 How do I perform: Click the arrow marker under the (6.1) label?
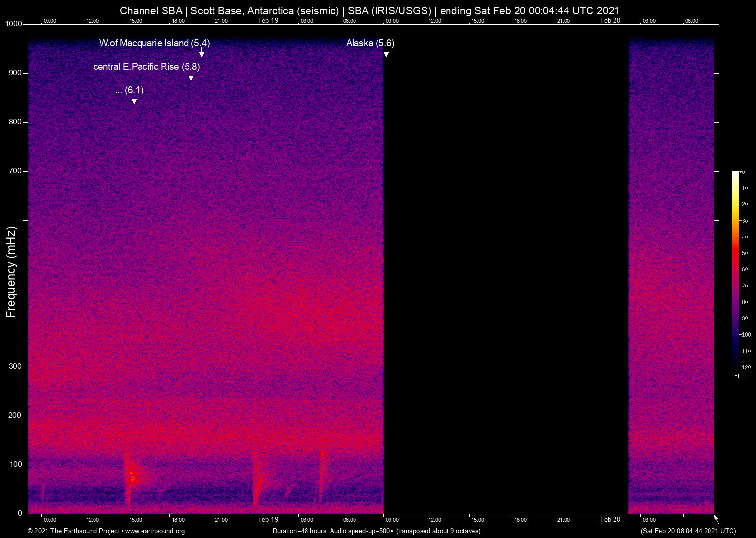[134, 100]
